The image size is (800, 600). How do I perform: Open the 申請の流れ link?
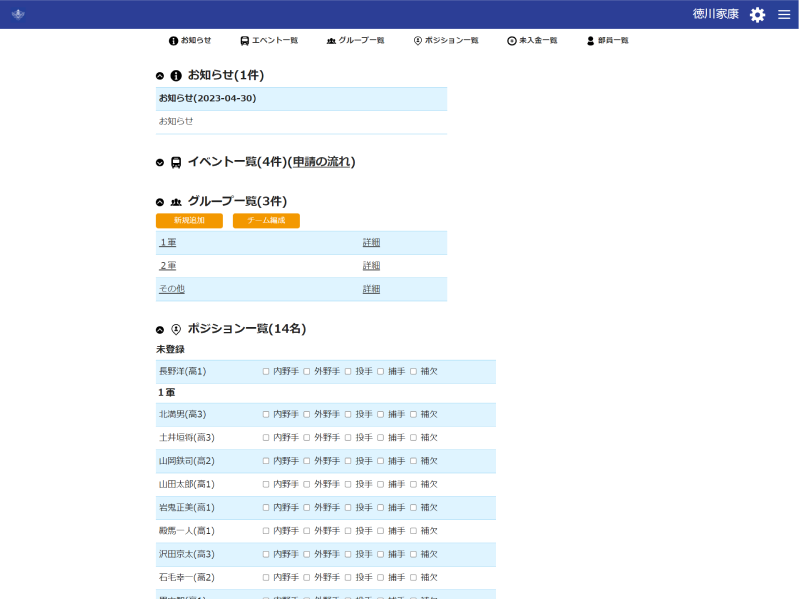pos(321,162)
